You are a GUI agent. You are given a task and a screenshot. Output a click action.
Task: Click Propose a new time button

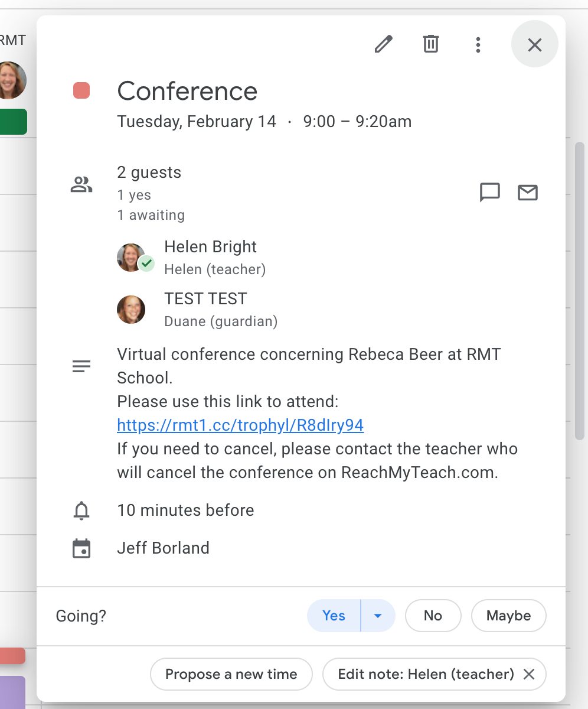(x=231, y=674)
